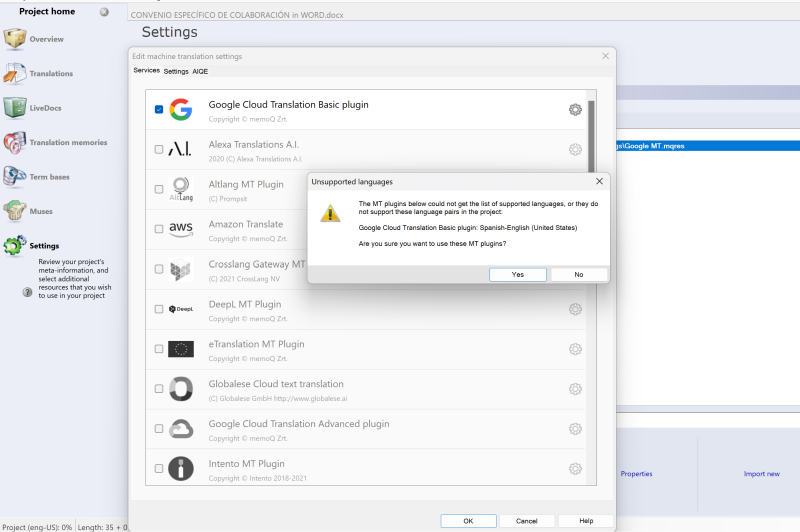
Task: Open Intento MT Plugin settings gear
Action: coord(575,469)
